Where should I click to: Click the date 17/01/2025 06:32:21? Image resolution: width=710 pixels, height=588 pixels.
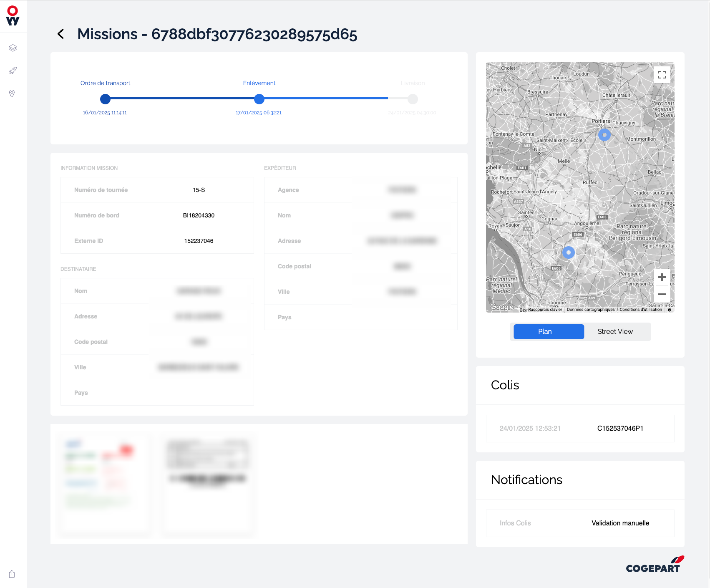[259, 113]
